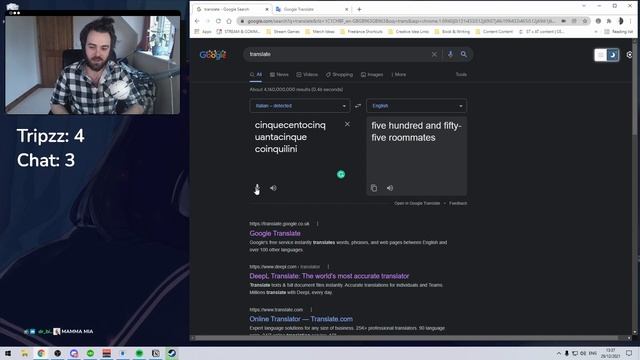The height and width of the screenshot is (360, 640).
Task: Click Open in Google Translate link
Action: click(417, 203)
